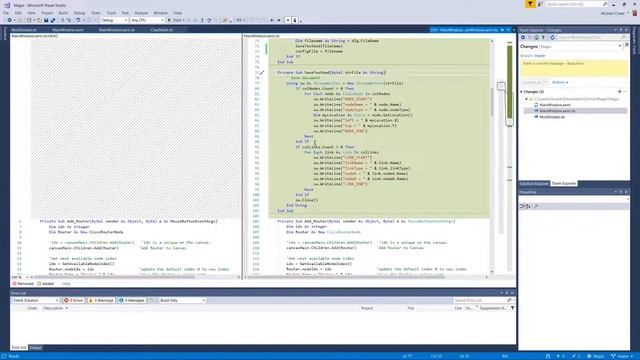Open the Edit menu

[18, 13]
